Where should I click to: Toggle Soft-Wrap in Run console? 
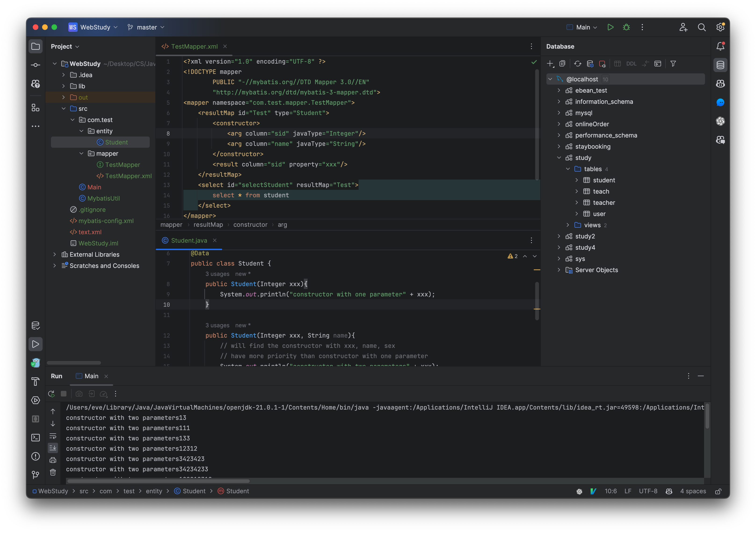(53, 436)
